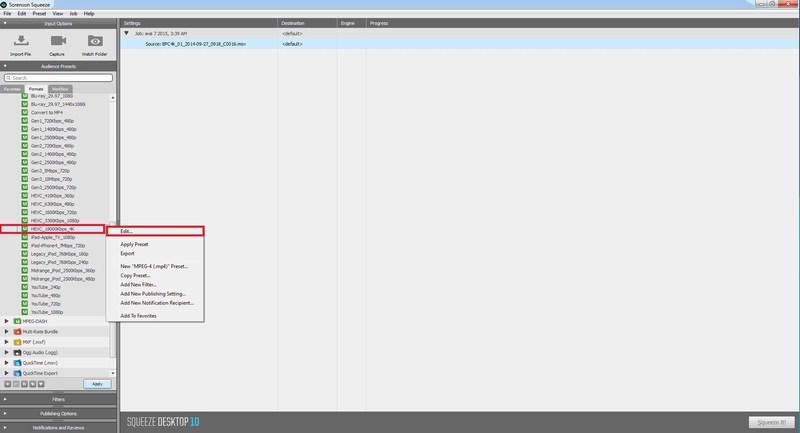Open the Capture camera tool
This screenshot has width=800, height=433.
(x=58, y=41)
